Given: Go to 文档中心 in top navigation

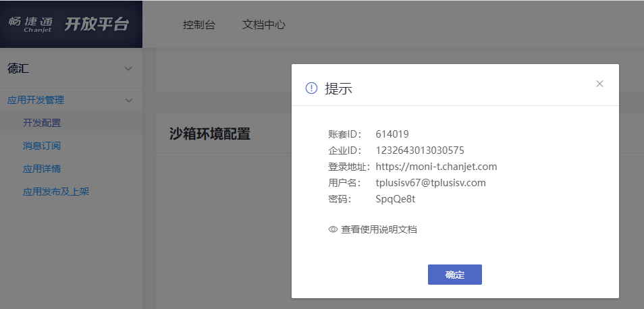Looking at the screenshot, I should [x=264, y=24].
